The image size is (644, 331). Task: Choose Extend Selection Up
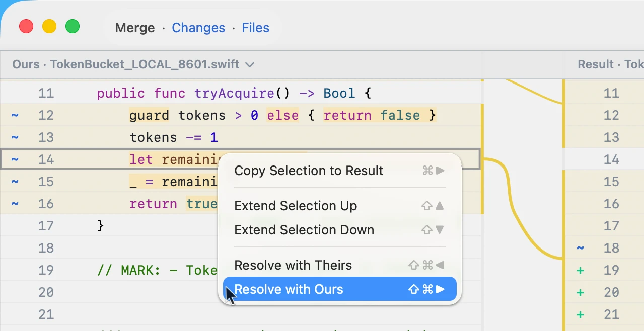(296, 205)
